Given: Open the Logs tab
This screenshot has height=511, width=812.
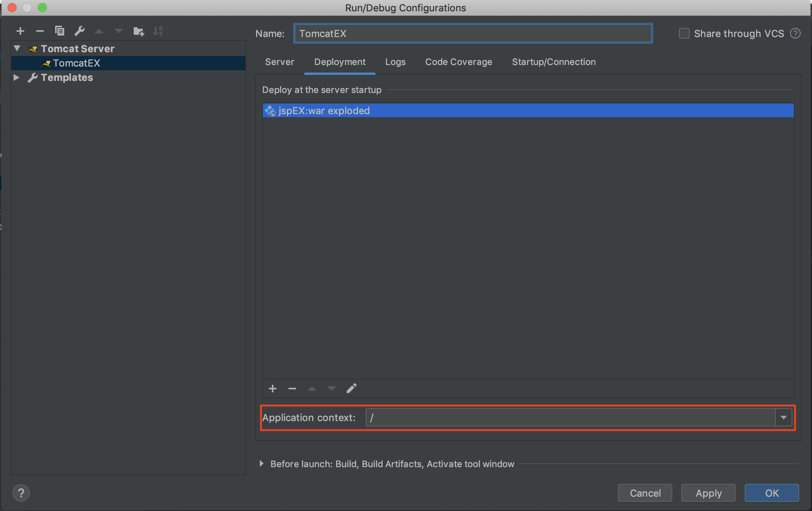Looking at the screenshot, I should 395,62.
